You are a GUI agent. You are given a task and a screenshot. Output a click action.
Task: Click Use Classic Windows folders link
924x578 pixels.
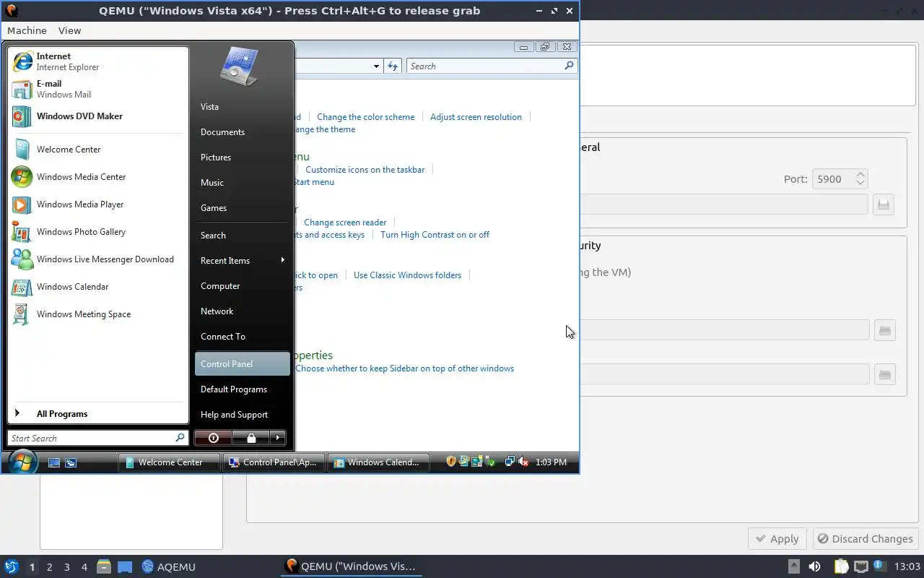(x=407, y=275)
